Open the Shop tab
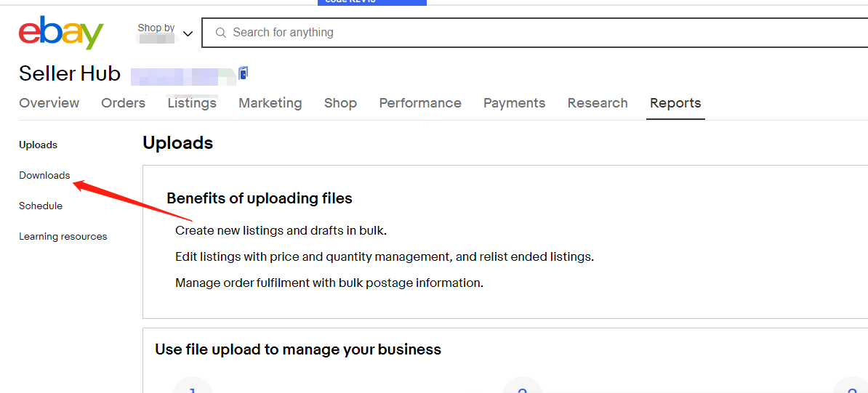 point(340,103)
